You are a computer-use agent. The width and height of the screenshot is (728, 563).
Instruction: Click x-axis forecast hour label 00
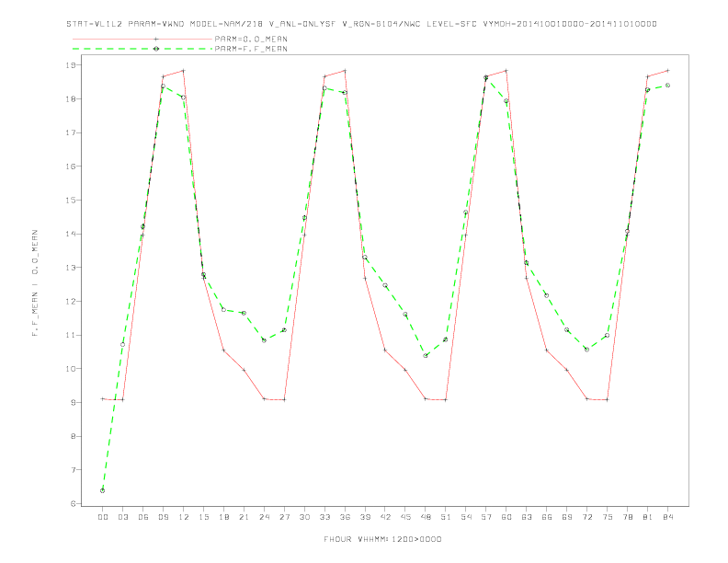(x=103, y=517)
